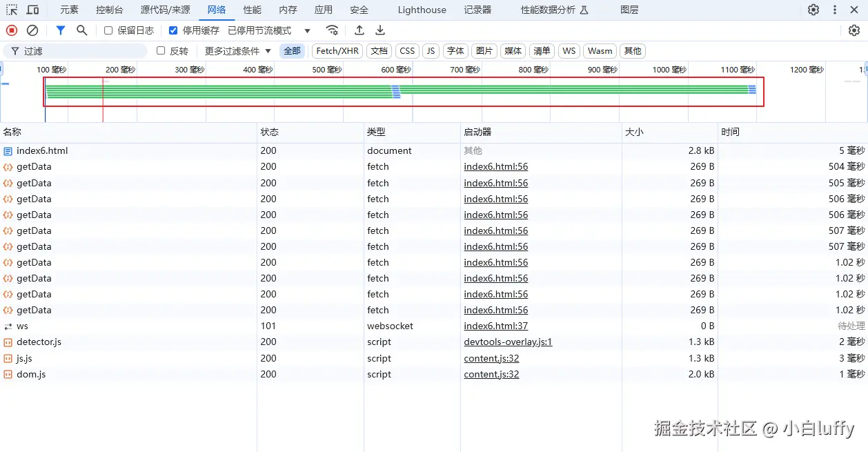Filter by 媒体 type

(x=513, y=51)
